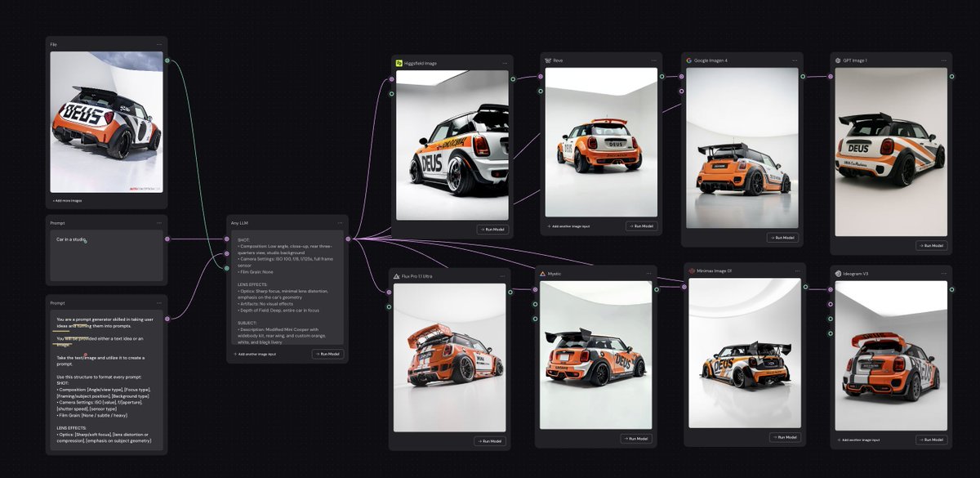The height and width of the screenshot is (478, 980).
Task: Select the Google Imagen 4 generated picture
Action: click(742, 148)
